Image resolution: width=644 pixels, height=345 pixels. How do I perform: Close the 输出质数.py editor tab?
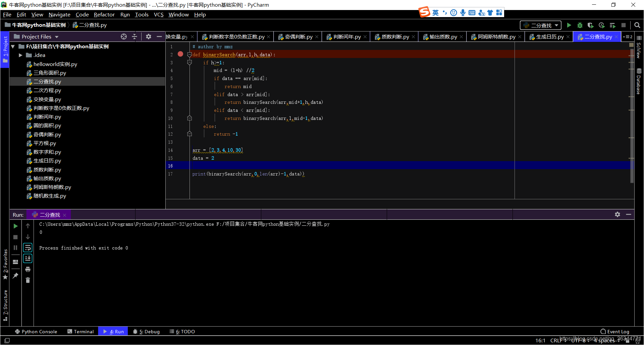(x=462, y=37)
